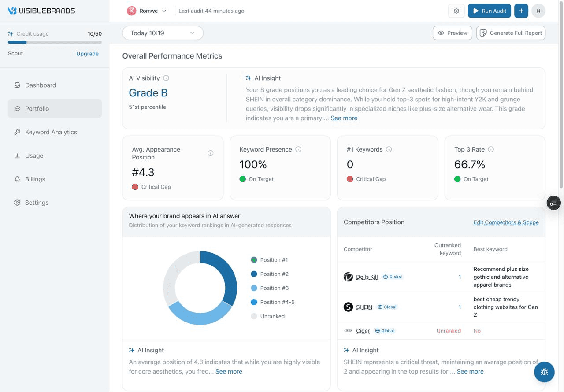This screenshot has height=392, width=564.
Task: Expand See more in brand position insight
Action: [x=229, y=371]
